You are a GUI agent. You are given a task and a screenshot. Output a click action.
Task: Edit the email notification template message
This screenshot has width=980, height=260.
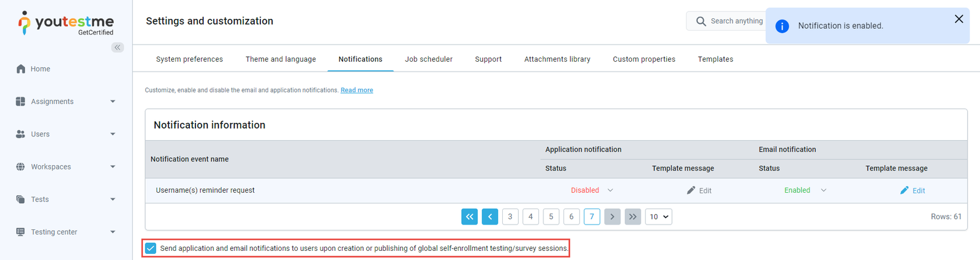[x=913, y=191]
